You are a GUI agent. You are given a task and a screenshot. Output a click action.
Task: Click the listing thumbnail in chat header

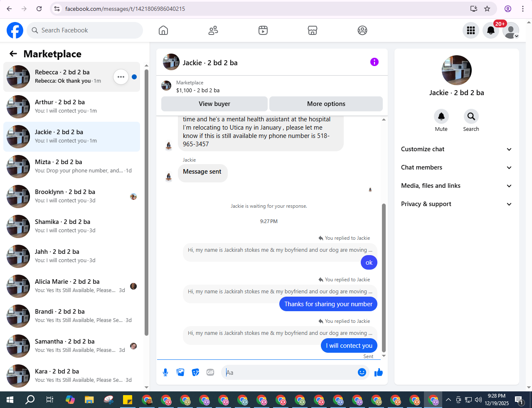(x=171, y=62)
